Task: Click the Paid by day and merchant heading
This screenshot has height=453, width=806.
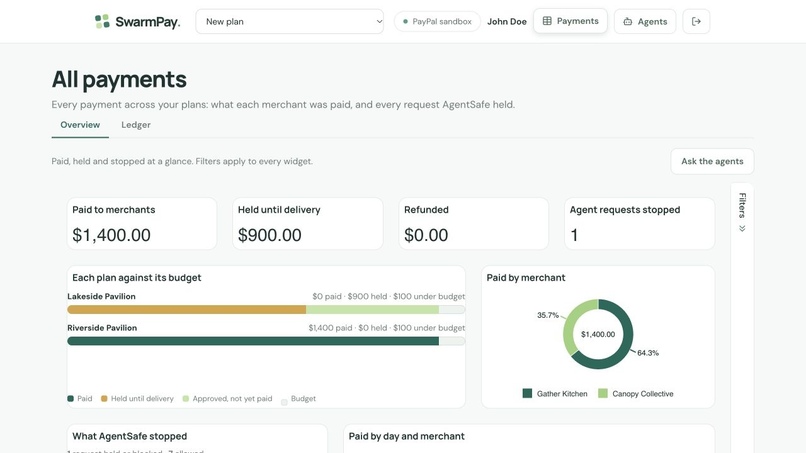Action: click(x=407, y=436)
